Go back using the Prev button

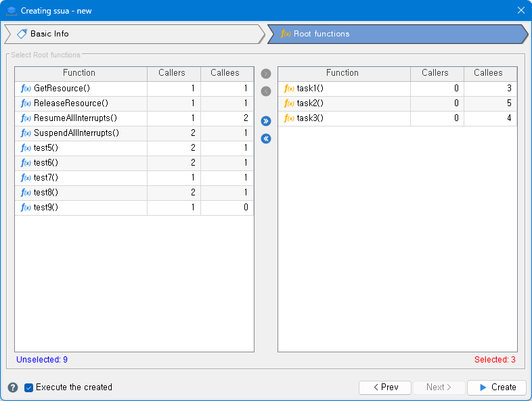tap(384, 387)
